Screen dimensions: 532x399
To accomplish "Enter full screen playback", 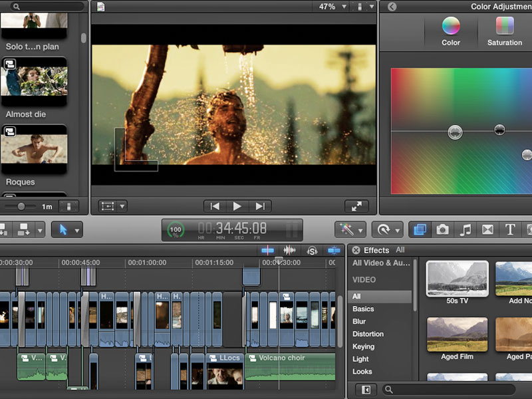I will click(x=356, y=206).
